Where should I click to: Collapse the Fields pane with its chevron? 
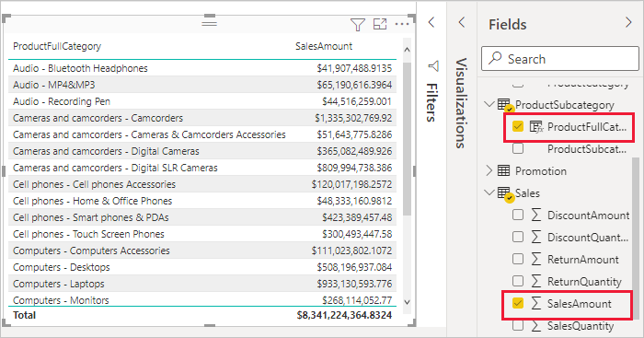click(628, 22)
